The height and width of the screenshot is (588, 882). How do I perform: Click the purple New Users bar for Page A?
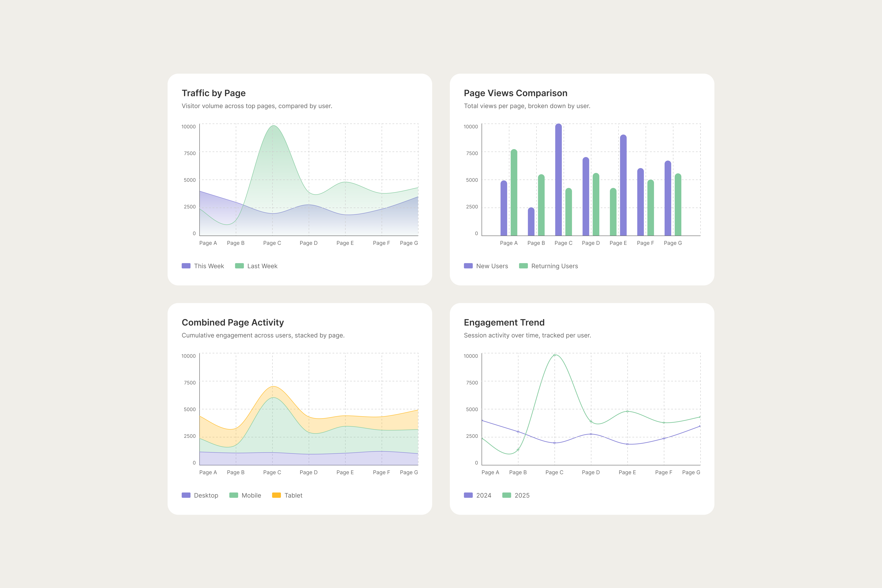[x=504, y=208]
